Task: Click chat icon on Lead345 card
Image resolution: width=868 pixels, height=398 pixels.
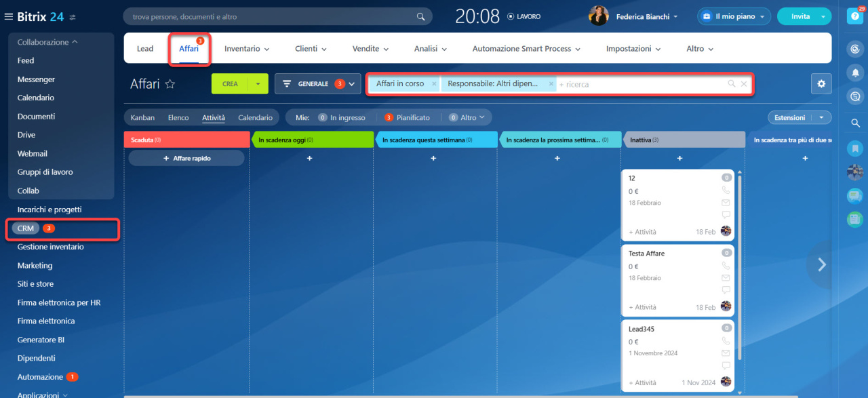Action: point(726,365)
